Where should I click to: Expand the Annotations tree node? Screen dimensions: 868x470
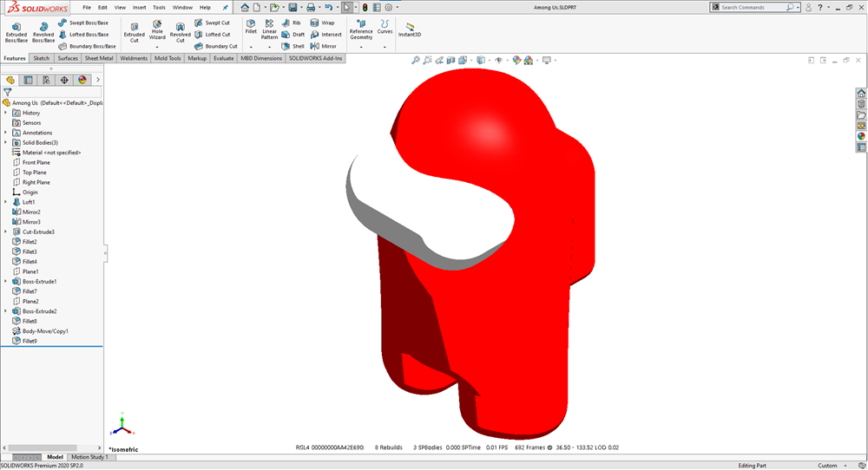point(5,133)
